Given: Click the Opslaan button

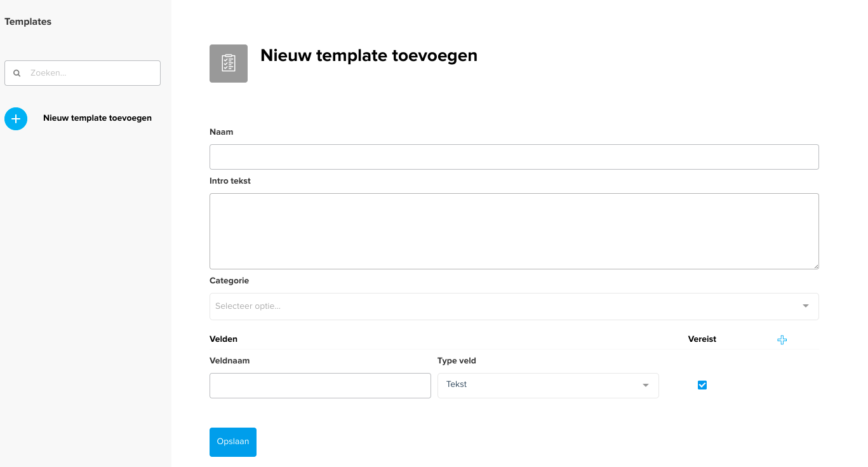Looking at the screenshot, I should [233, 442].
